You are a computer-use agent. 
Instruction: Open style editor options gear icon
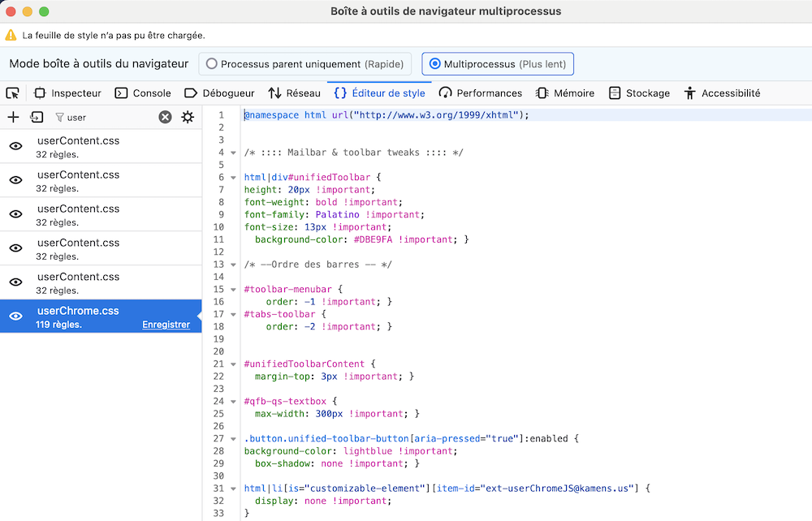188,117
